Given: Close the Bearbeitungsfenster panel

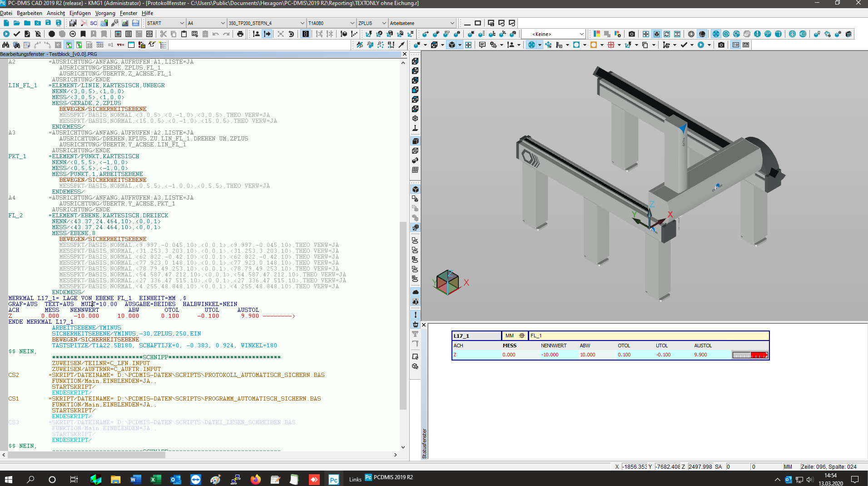Looking at the screenshot, I should coord(405,54).
